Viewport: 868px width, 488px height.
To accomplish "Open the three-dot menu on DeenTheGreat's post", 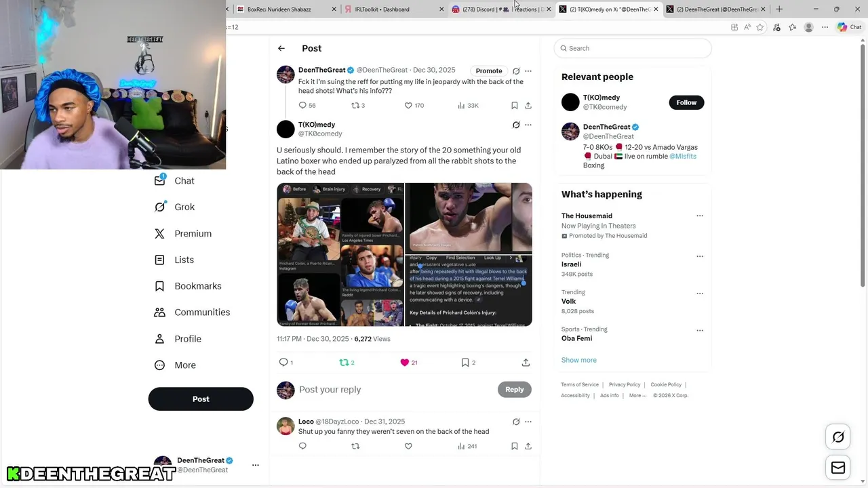I will click(528, 70).
